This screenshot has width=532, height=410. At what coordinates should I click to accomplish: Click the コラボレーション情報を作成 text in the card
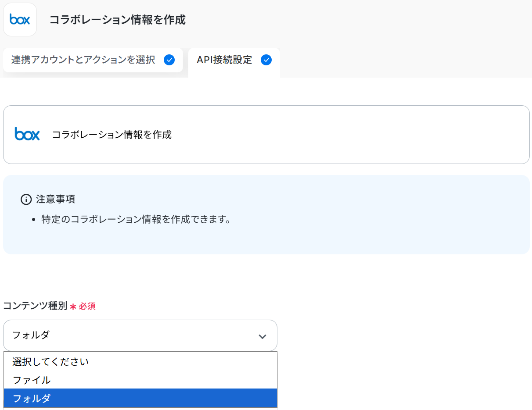pos(111,135)
